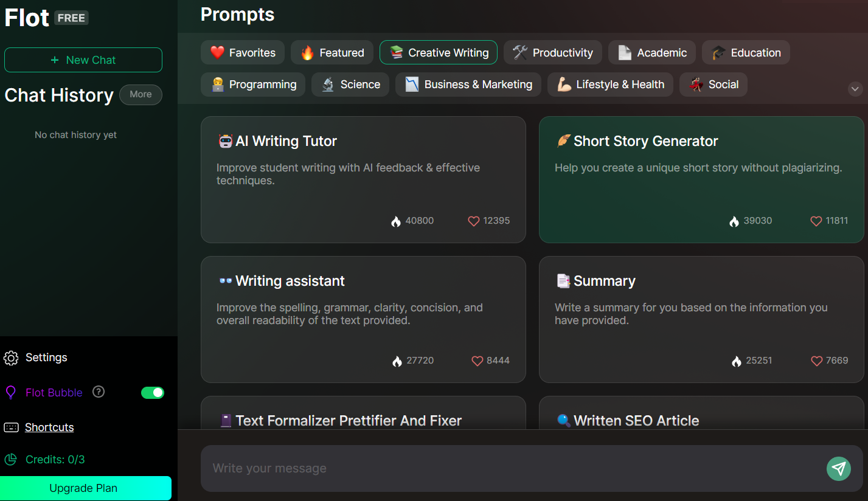
Task: Click the Settings gear icon
Action: click(11, 358)
